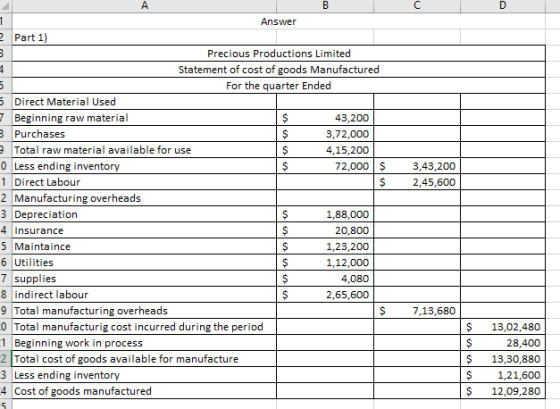The height and width of the screenshot is (409, 560).
Task: Click 'Total manufacturig cost incurred during the period'
Action: (x=144, y=327)
